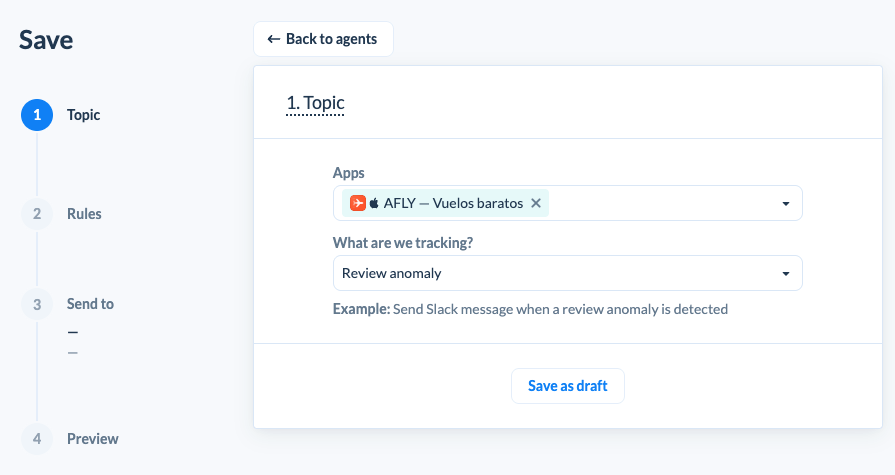Click AFLY — Vuelos baratos tag text
The width and height of the screenshot is (895, 475).
pos(453,203)
